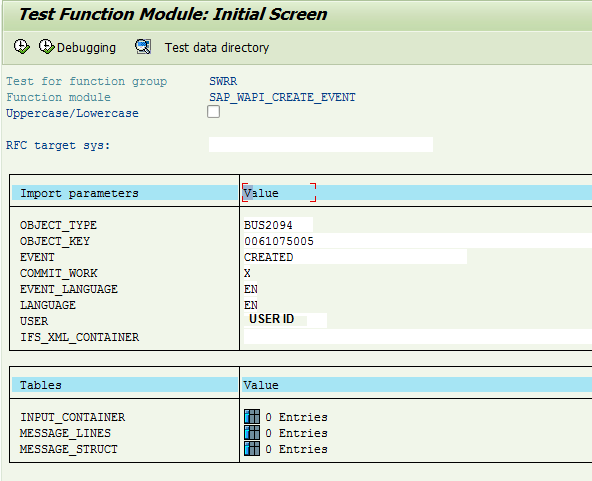Open MESSAGE_STRUCT table entries icon

click(252, 449)
